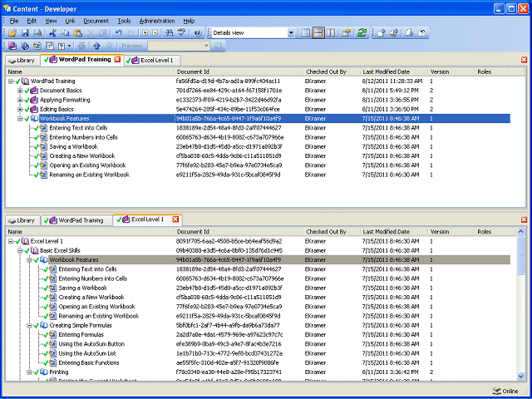
Task: Click the blue Help question mark icon
Action: pos(198,33)
